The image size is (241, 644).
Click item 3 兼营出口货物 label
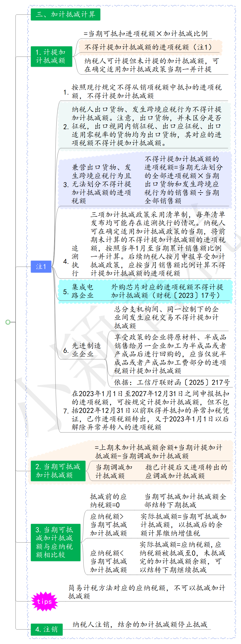(x=101, y=184)
